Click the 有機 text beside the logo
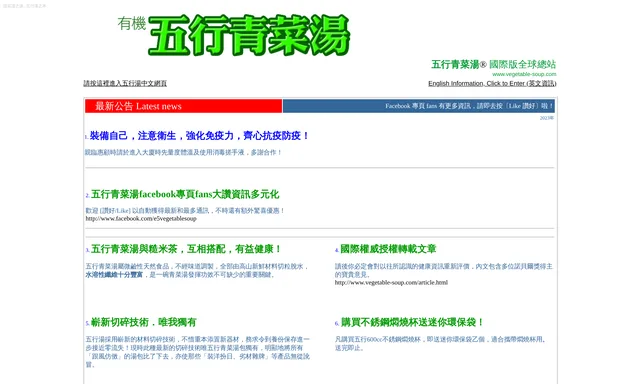Viewport: 640px width, 384px height. pyautogui.click(x=131, y=23)
